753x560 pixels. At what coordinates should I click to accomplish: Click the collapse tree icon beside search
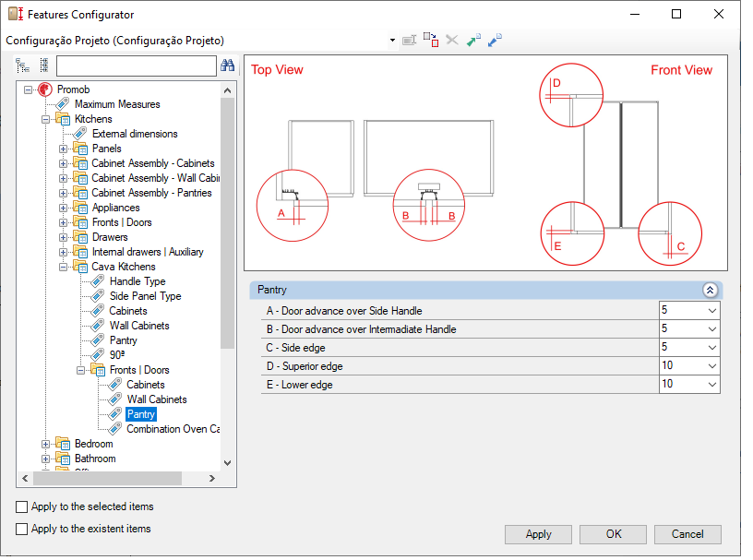coord(44,66)
